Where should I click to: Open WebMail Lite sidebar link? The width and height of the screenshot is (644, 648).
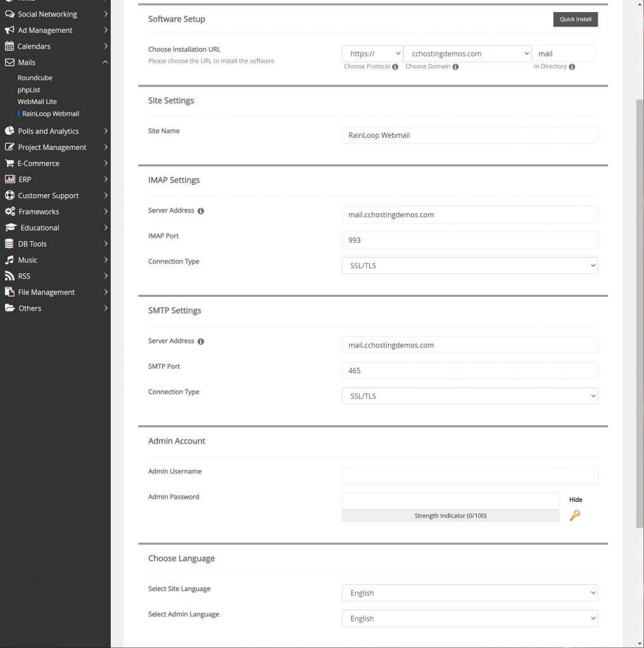pyautogui.click(x=37, y=102)
